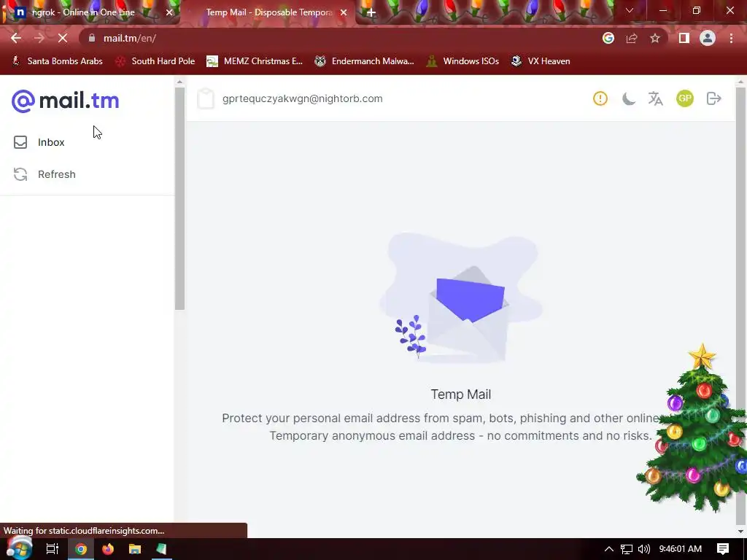Close the ngrok tab
Viewport: 747px width, 560px height.
(169, 12)
